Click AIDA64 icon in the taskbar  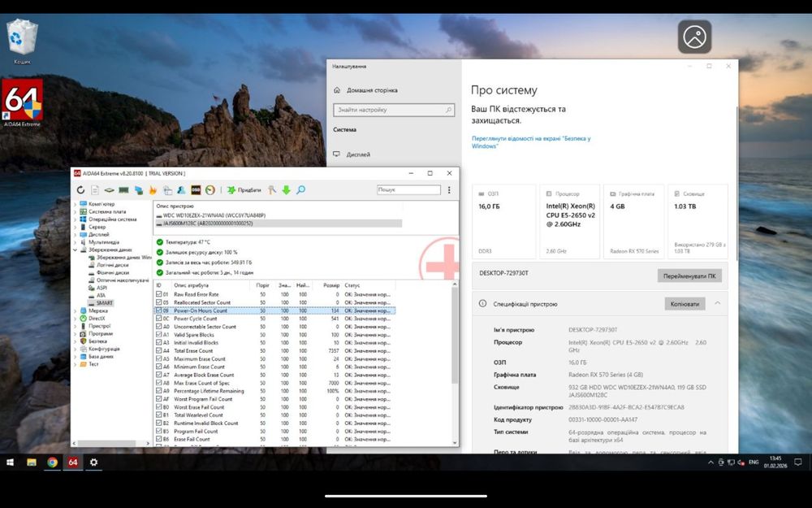(73, 462)
